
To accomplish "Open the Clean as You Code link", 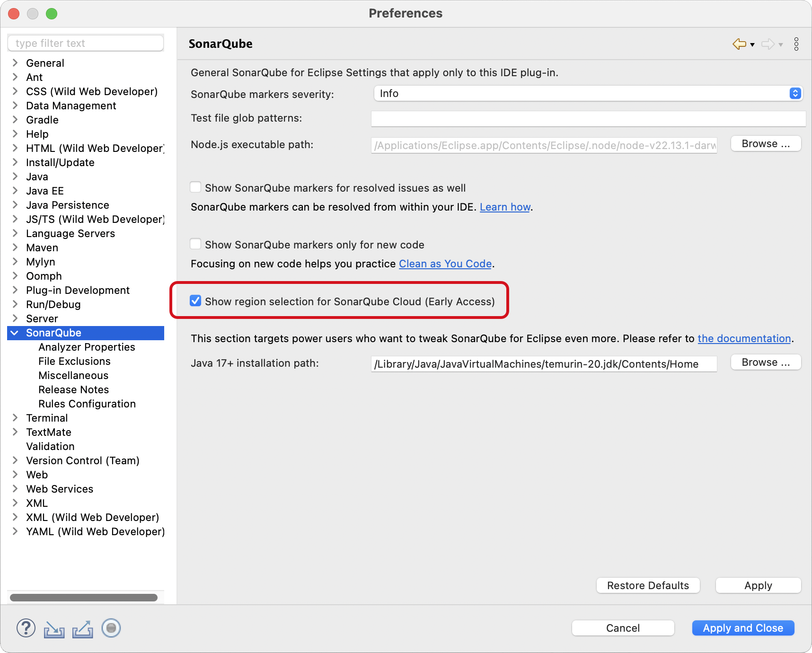I will tap(445, 264).
